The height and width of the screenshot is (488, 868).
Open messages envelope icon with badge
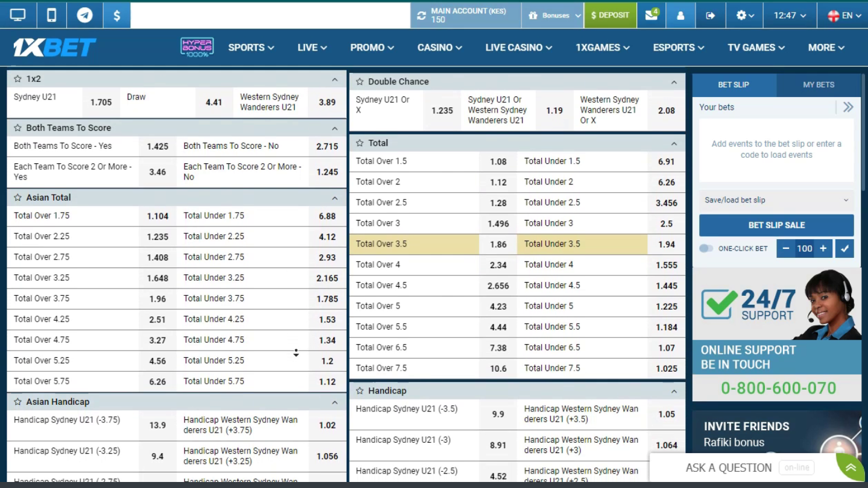click(x=652, y=16)
